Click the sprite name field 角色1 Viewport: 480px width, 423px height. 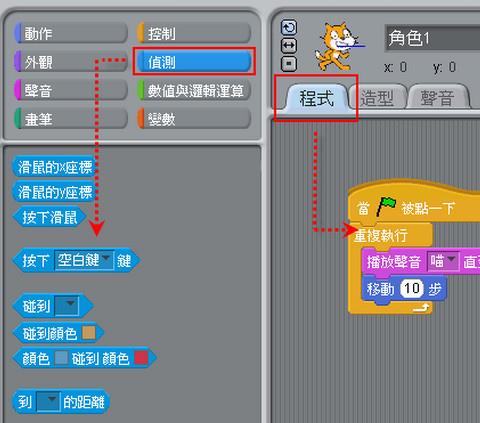(432, 38)
